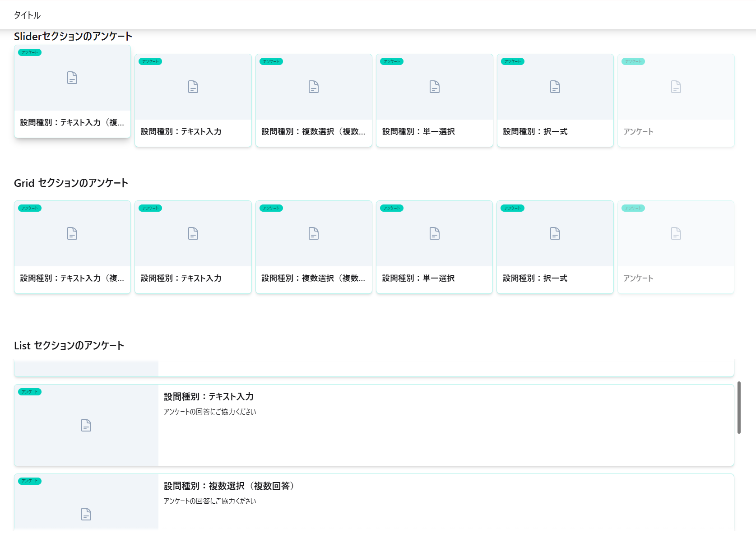The image size is (756, 543).
Task: Open Slider card 設問種別:テキスト入力(複...
Action: (x=72, y=91)
